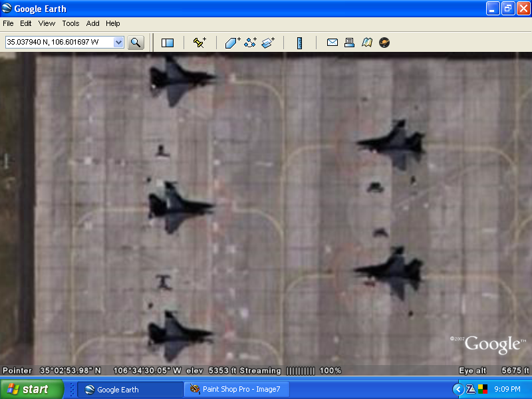Expand hidden system tray icons arrow
The height and width of the screenshot is (399, 532).
pos(458,389)
